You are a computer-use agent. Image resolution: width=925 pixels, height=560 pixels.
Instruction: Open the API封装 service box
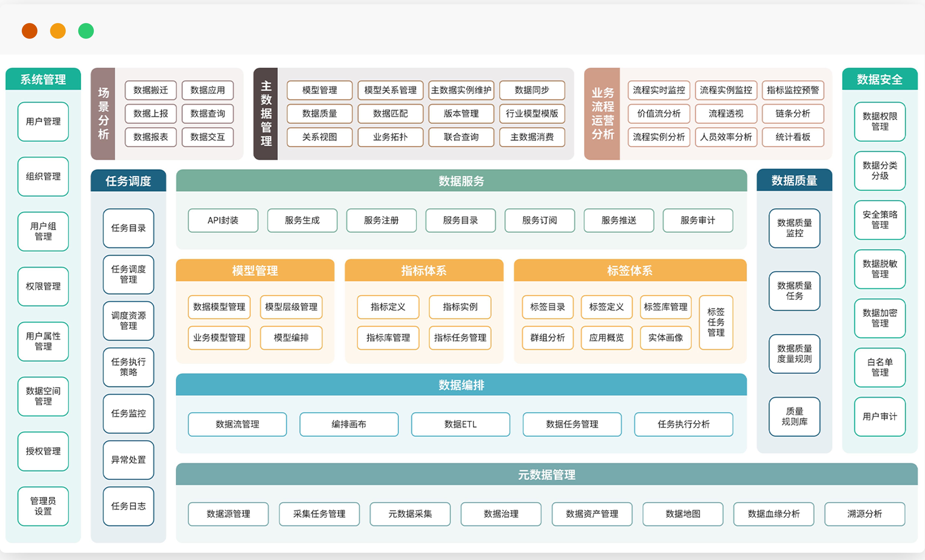[223, 220]
